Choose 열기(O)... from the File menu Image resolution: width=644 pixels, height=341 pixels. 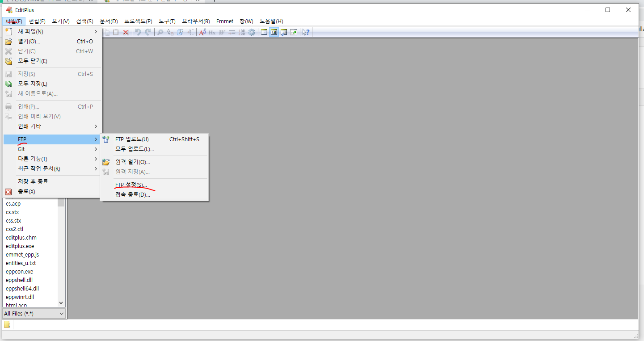click(51, 41)
